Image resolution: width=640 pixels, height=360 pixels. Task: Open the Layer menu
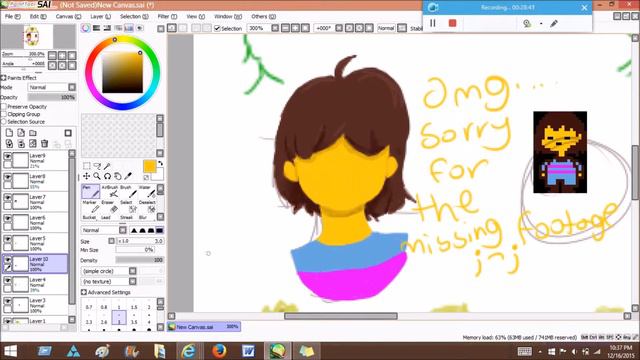coord(100,16)
